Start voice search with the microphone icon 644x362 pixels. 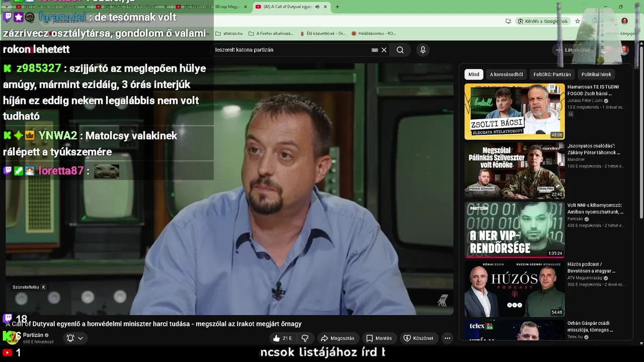coord(423,50)
